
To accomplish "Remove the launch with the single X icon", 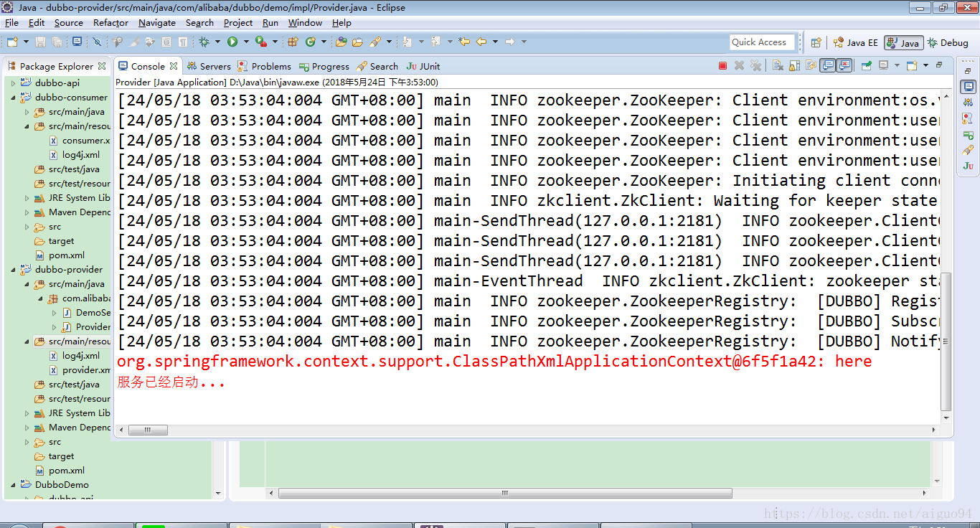I will [740, 66].
